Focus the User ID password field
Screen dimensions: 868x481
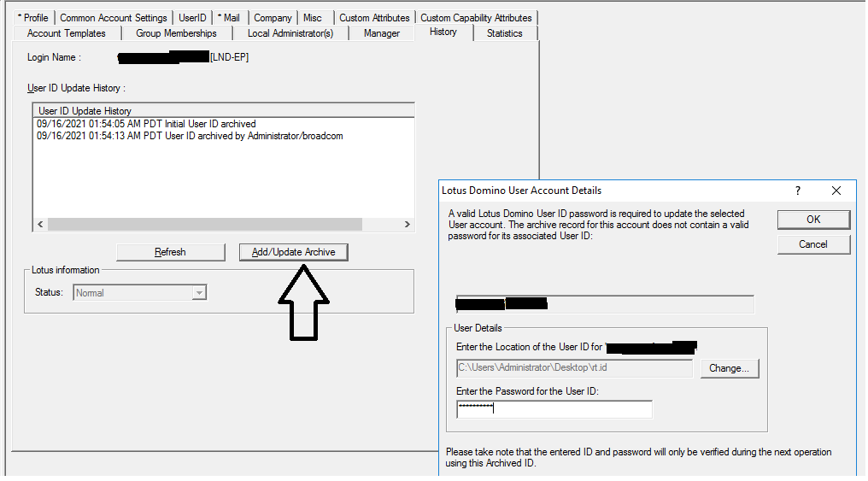(x=554, y=409)
